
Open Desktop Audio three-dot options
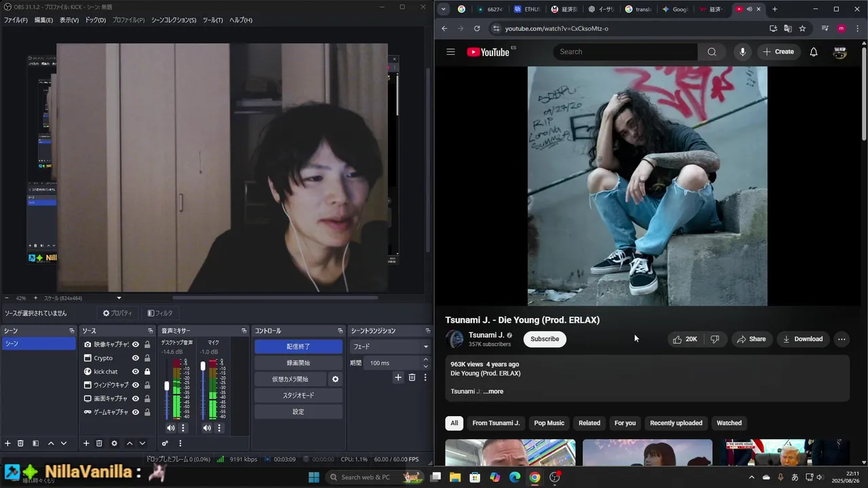(x=182, y=428)
